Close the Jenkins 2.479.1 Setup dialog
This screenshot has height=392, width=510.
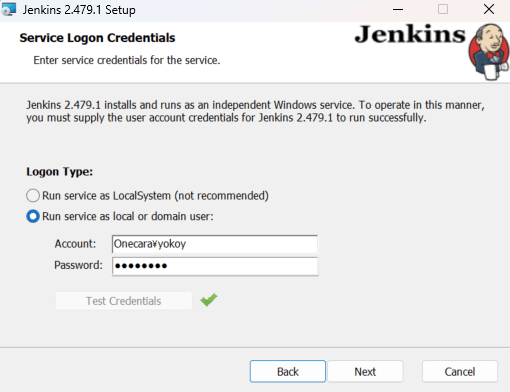489,9
